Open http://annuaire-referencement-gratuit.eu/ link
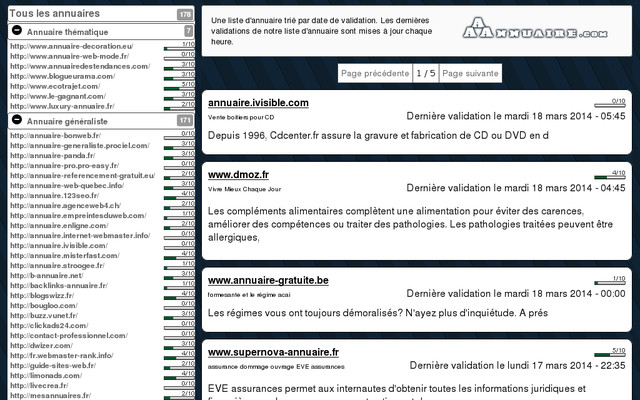 83,176
